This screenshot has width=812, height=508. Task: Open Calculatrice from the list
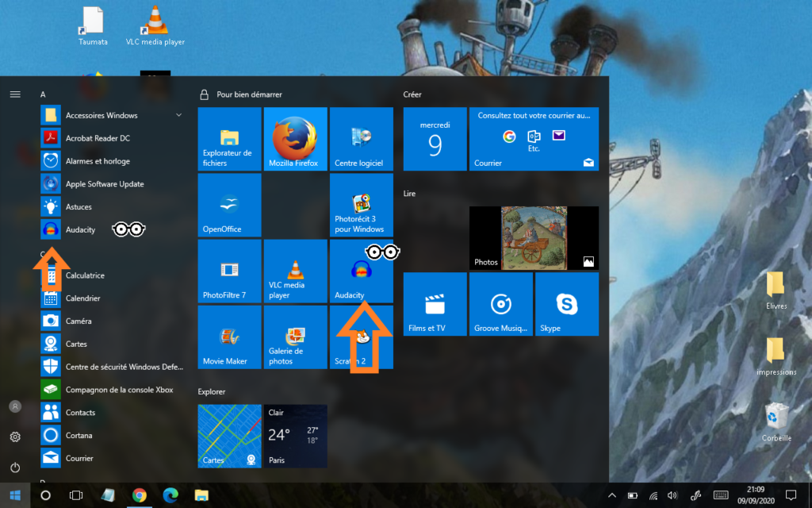pos(112,275)
